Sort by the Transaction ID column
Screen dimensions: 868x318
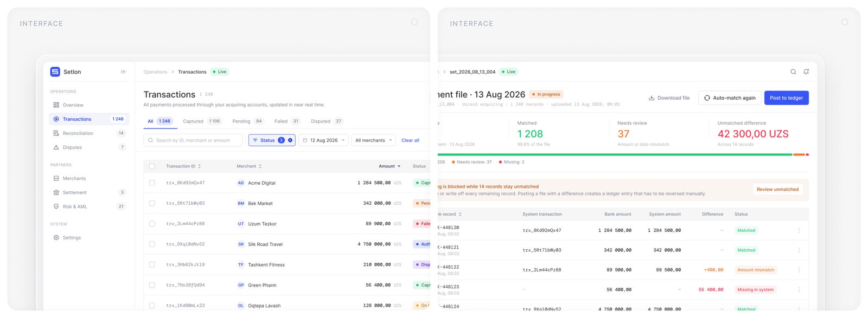[x=183, y=166]
